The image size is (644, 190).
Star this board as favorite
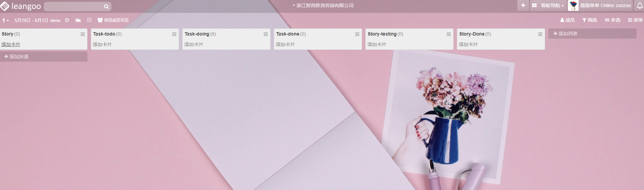click(x=67, y=20)
